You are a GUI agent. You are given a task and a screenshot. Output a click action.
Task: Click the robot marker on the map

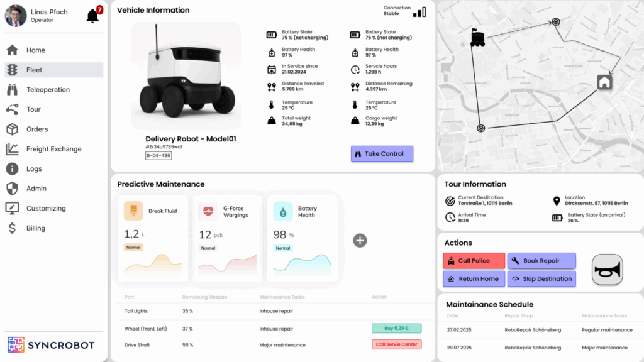pos(478,38)
